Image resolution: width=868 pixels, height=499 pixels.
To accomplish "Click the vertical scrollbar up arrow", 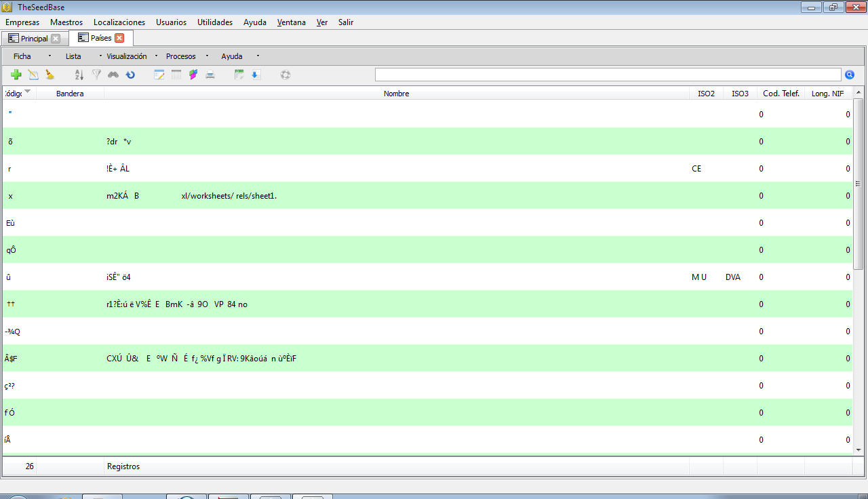I will pos(859,92).
